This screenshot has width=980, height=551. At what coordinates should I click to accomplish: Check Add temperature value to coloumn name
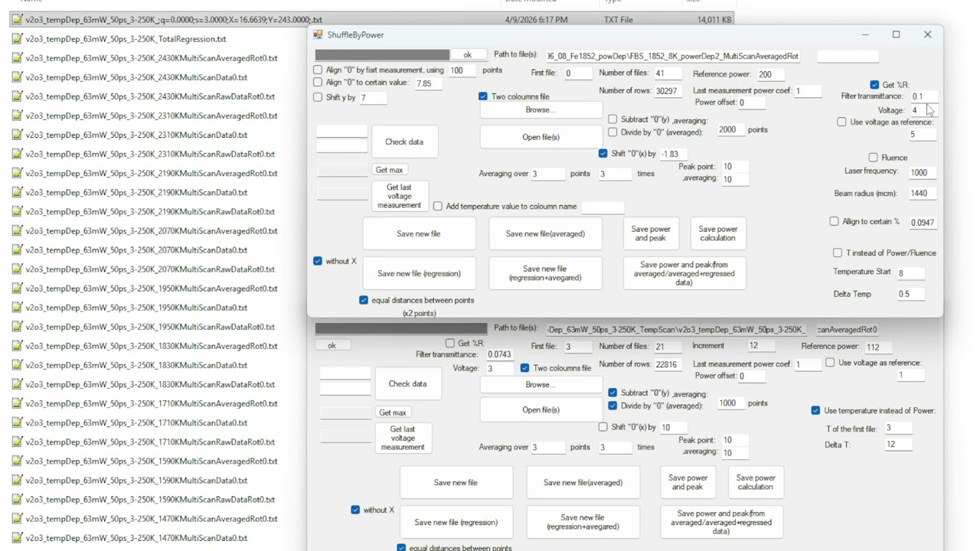tap(438, 206)
